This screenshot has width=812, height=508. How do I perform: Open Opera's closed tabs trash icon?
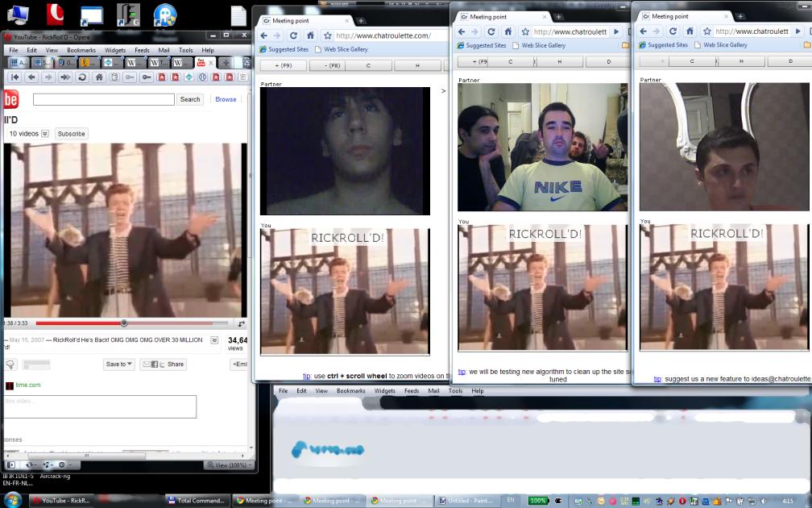coord(246,63)
